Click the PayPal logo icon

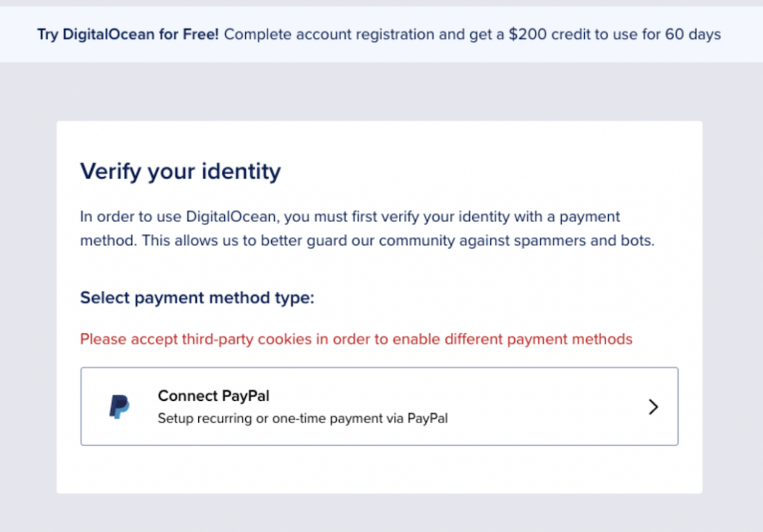point(119,406)
